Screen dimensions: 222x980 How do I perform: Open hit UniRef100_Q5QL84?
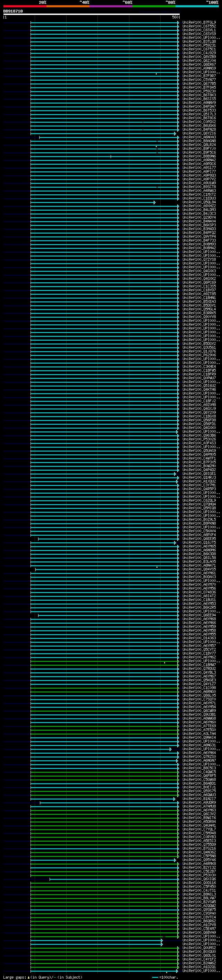point(199,202)
